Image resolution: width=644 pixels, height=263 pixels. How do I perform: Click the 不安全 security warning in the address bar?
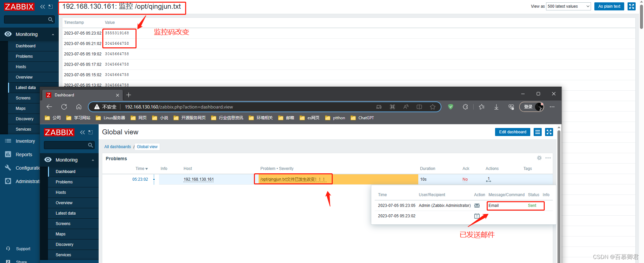(x=105, y=107)
